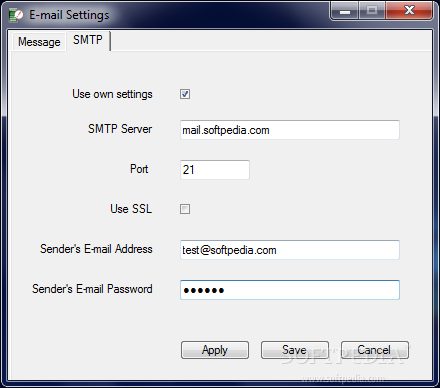Cancel the settings dialog

point(375,350)
